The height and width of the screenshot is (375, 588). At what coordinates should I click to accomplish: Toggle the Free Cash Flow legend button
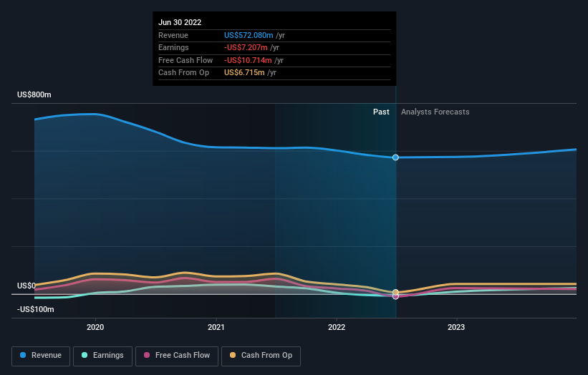coord(177,356)
